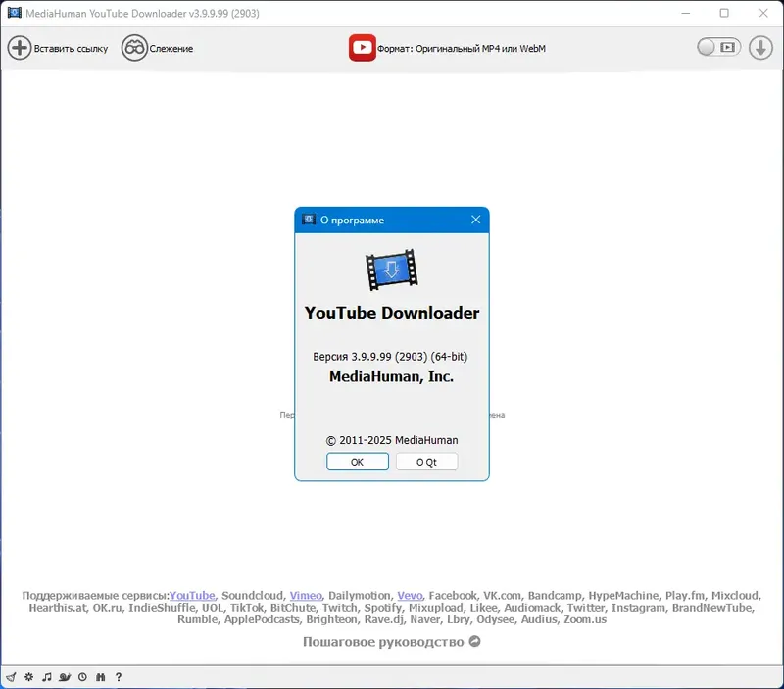Screen dimensions: 784x689
Task: Click the download-all arrow button
Action: 760,48
